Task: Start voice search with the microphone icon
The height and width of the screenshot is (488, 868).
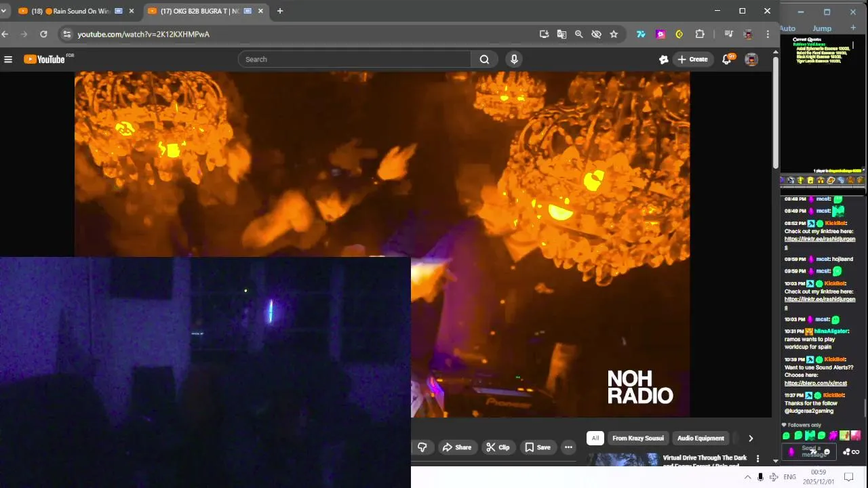Action: click(514, 60)
